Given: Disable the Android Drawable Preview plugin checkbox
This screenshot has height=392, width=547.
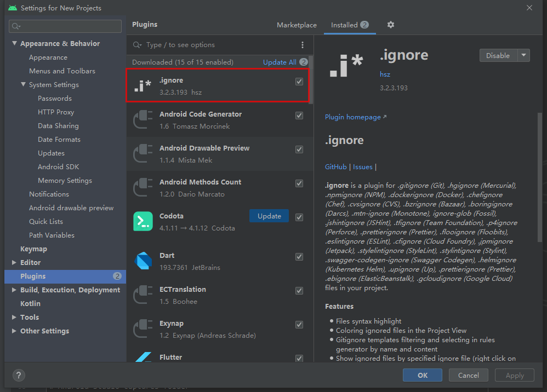Looking at the screenshot, I should pos(299,149).
